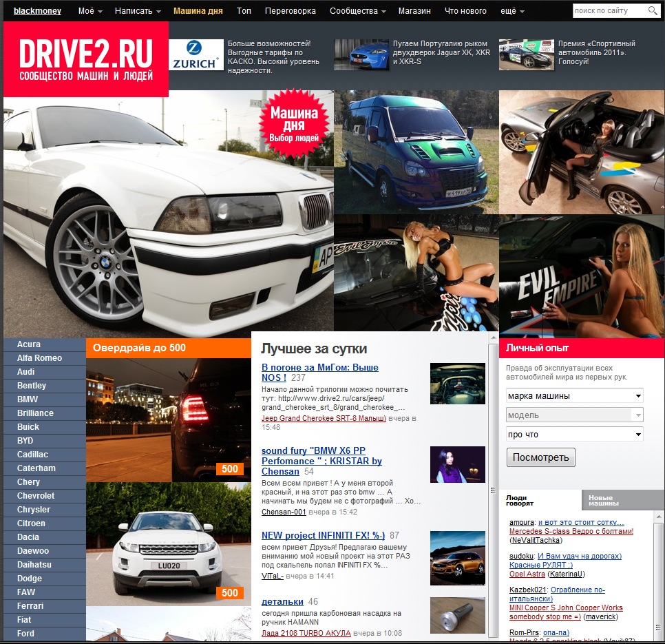Viewport: 665px width, 644px height.
Task: Open the "Opel Astra" link
Action: coord(527,574)
